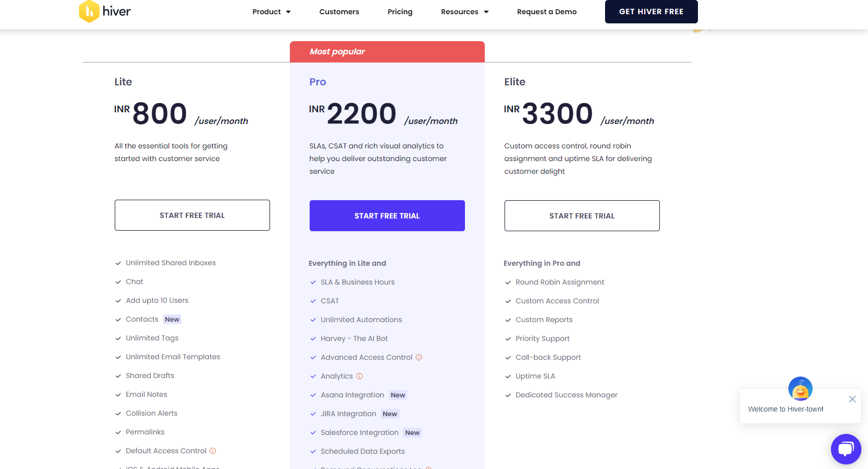Go to the Pricing page
This screenshot has width=868, height=469.
[400, 12]
